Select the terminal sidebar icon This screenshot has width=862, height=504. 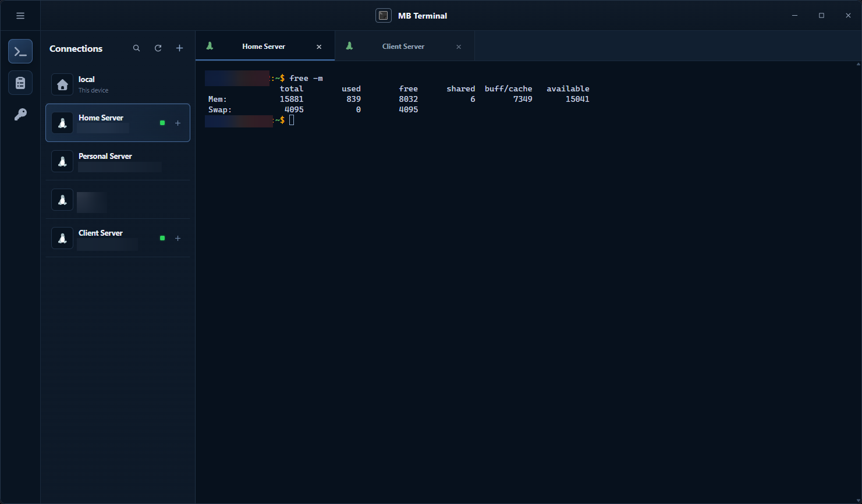20,52
